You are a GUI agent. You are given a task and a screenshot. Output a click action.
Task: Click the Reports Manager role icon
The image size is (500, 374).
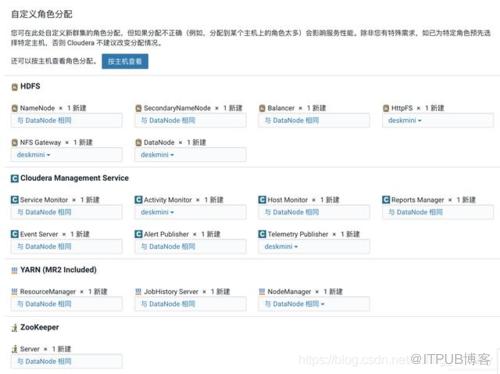[386, 200]
